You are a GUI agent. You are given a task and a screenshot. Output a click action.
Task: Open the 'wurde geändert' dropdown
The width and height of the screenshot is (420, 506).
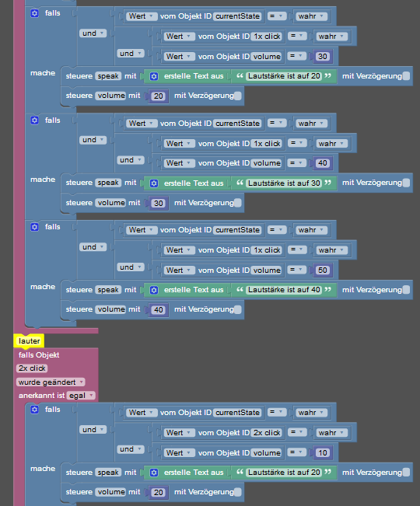coord(51,382)
